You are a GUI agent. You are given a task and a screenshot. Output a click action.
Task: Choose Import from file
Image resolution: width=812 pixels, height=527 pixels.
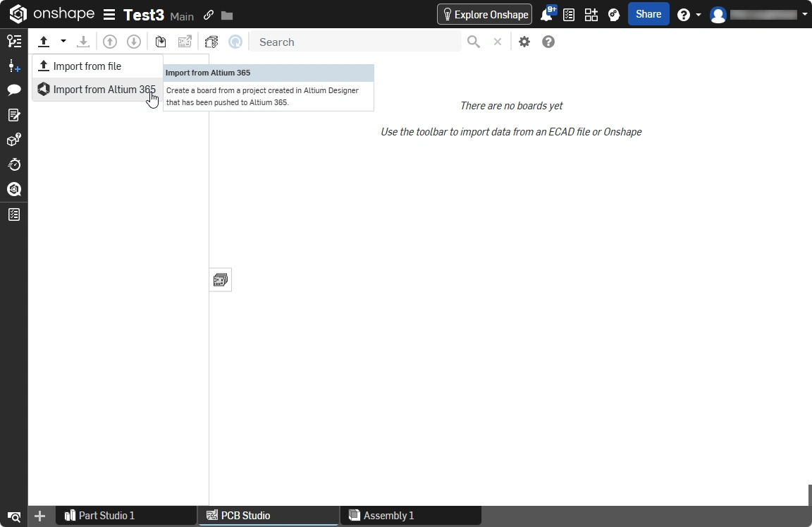point(97,66)
